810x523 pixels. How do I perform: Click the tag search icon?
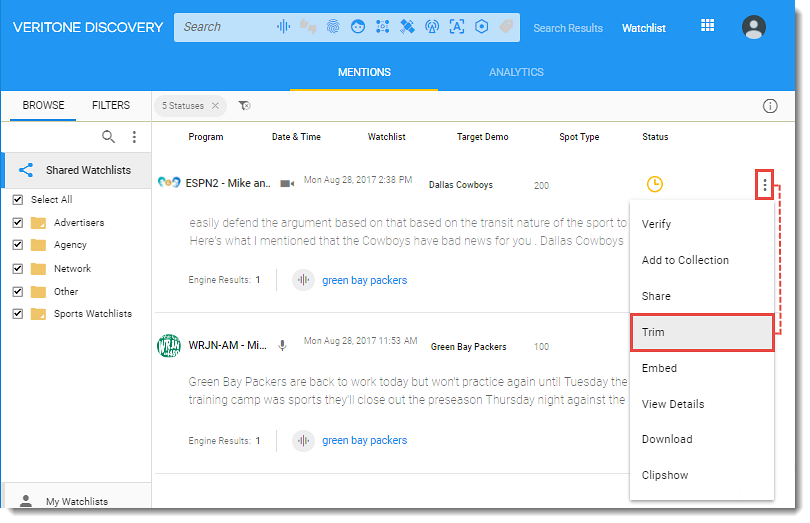(x=506, y=26)
